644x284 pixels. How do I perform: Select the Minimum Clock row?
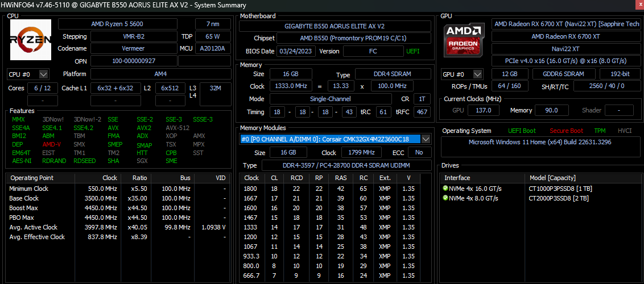click(118, 189)
